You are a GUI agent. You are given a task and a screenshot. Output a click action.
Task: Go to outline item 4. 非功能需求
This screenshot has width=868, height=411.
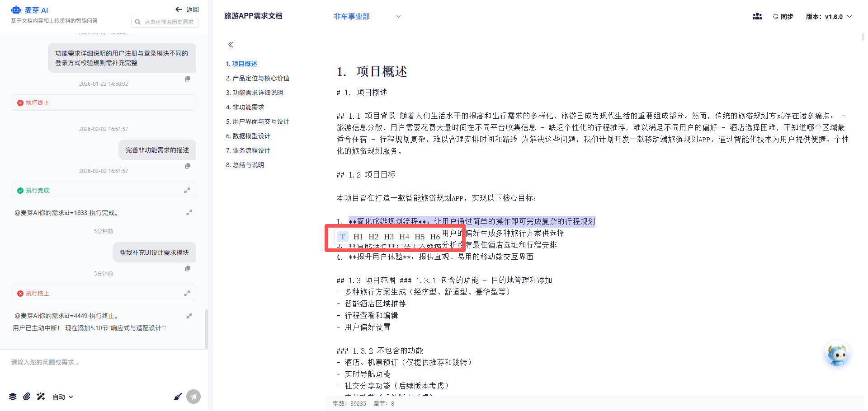pos(245,107)
